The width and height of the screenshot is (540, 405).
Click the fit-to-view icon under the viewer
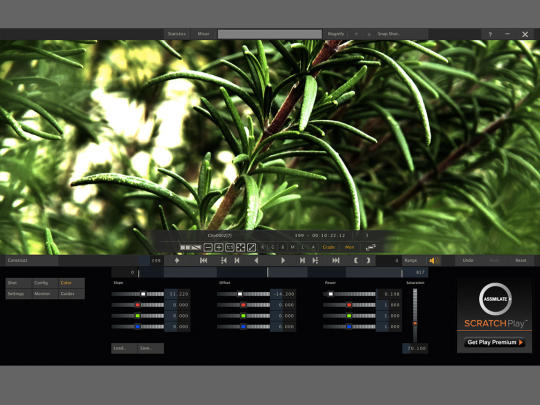click(229, 247)
